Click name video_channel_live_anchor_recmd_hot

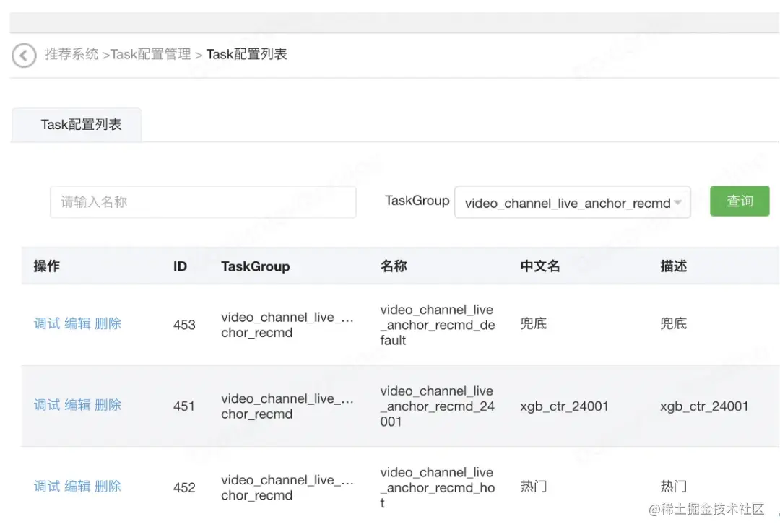coord(438,487)
